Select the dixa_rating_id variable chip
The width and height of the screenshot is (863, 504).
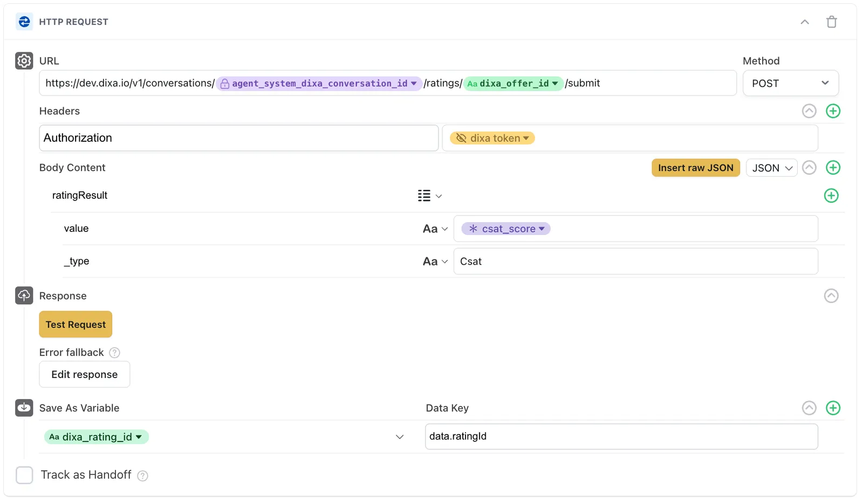click(97, 437)
